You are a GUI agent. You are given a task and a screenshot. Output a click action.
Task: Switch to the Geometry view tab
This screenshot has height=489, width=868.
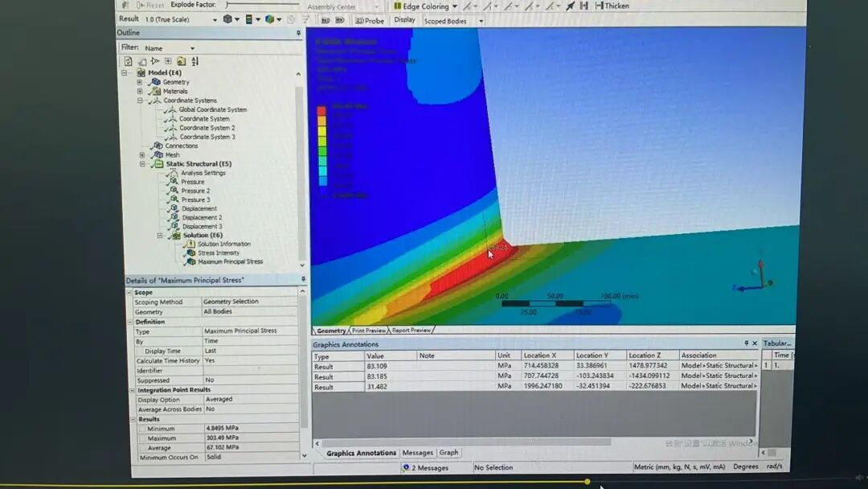[x=331, y=331]
